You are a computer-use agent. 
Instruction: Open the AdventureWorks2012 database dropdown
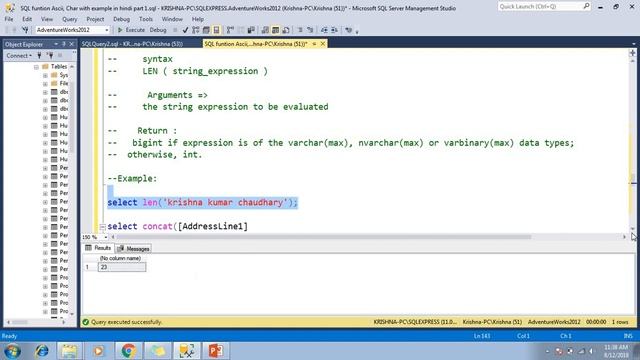pos(107,30)
